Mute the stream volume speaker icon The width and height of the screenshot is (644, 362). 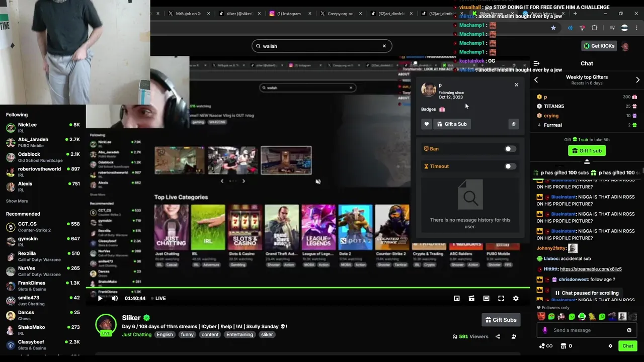[115, 298]
